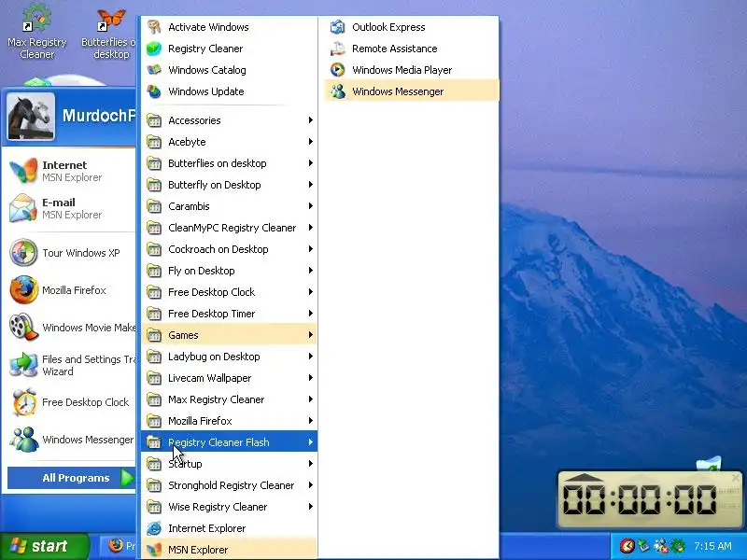Open Max Registry Cleaner submenu
This screenshot has height=560, width=747.
(x=229, y=399)
